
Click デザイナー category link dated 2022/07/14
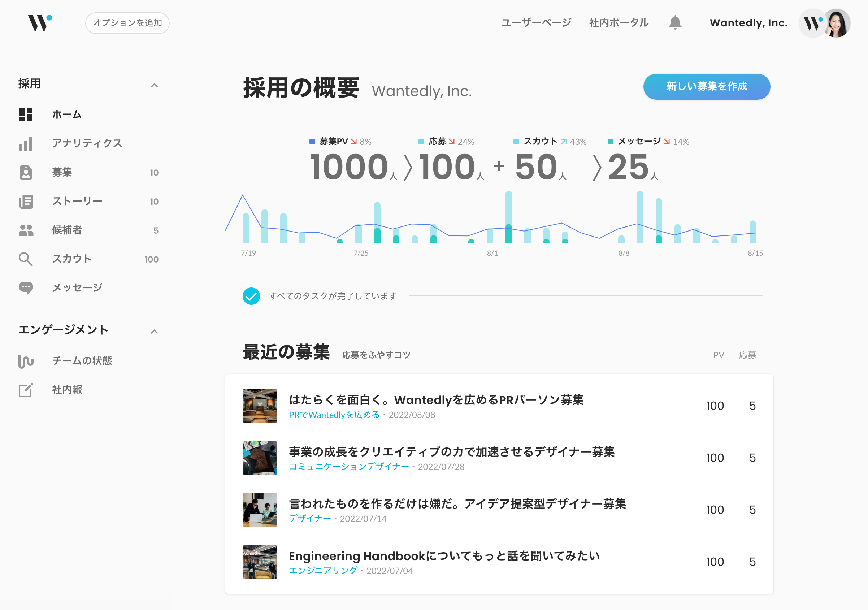click(x=310, y=519)
